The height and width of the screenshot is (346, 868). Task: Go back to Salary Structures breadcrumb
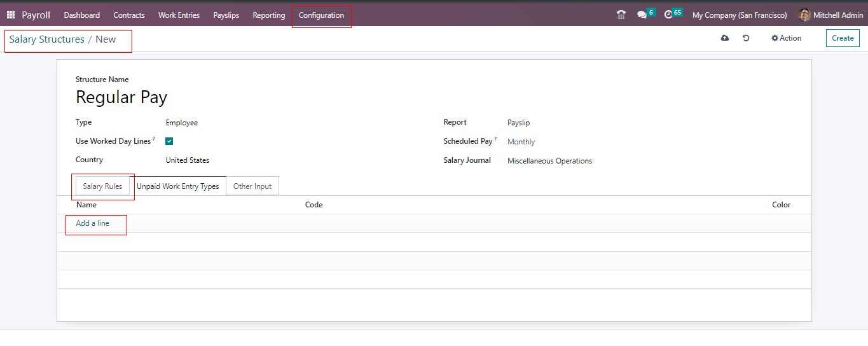coord(47,39)
